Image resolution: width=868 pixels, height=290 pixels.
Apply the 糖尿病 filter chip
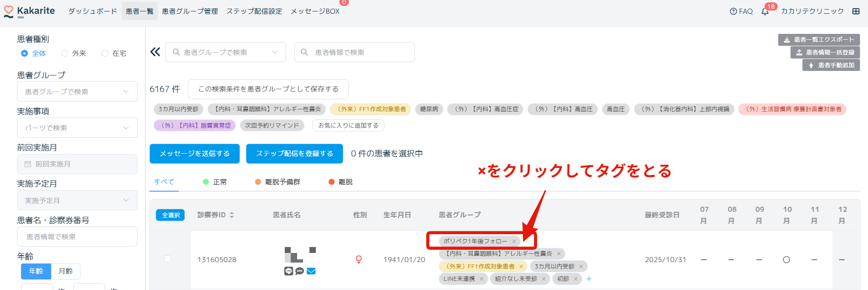429,109
